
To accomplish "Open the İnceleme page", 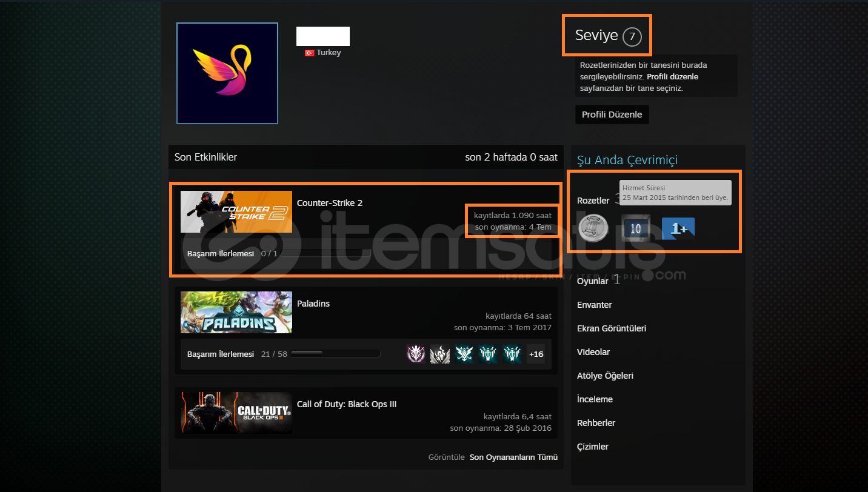I will 595,399.
